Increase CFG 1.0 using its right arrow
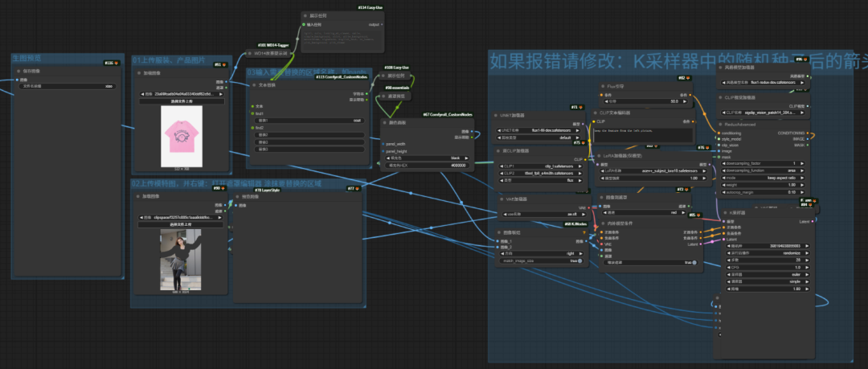The height and width of the screenshot is (369, 868). tap(809, 267)
